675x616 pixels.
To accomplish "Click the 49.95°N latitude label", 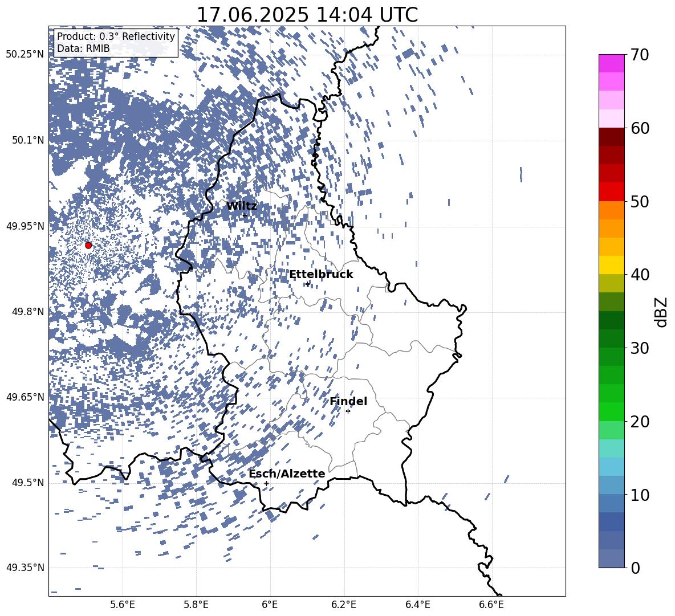I will [25, 226].
